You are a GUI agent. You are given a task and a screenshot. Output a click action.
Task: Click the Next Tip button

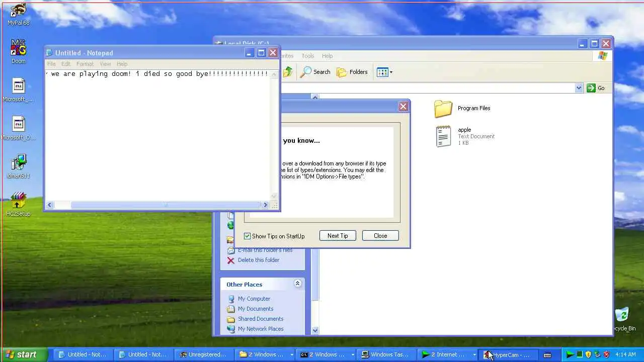338,236
